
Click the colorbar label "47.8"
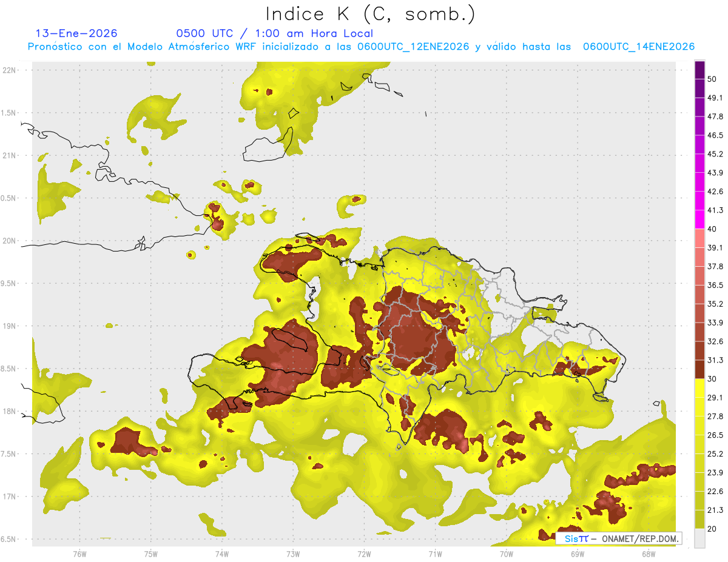click(x=715, y=116)
